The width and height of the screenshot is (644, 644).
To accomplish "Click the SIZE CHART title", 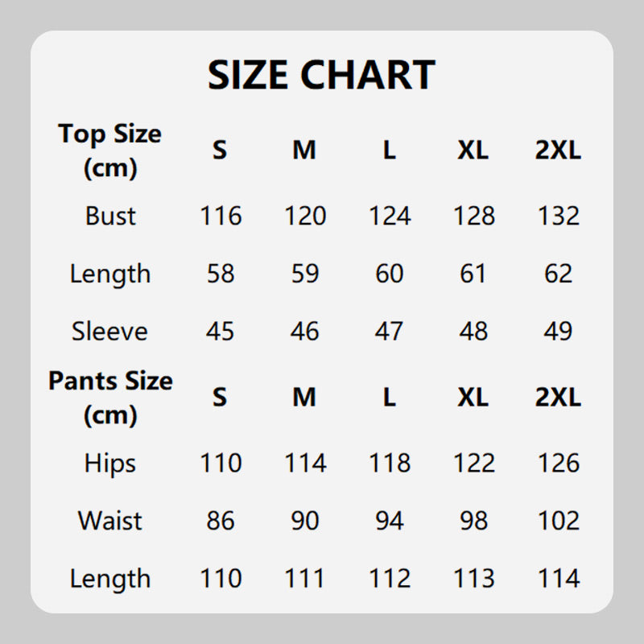I will (321, 75).
